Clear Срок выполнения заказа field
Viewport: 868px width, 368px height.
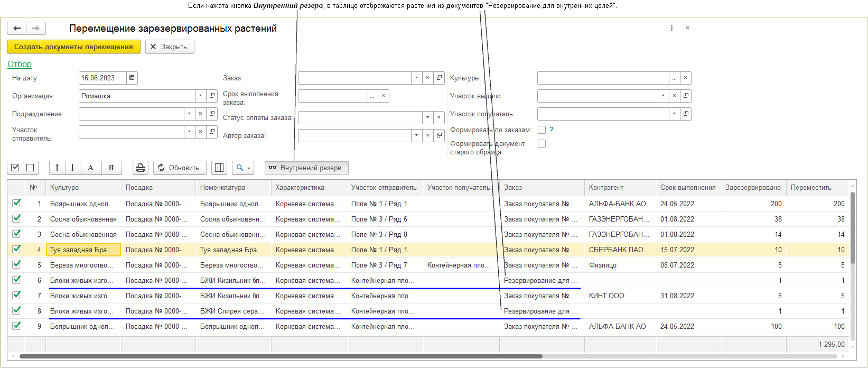click(x=384, y=96)
